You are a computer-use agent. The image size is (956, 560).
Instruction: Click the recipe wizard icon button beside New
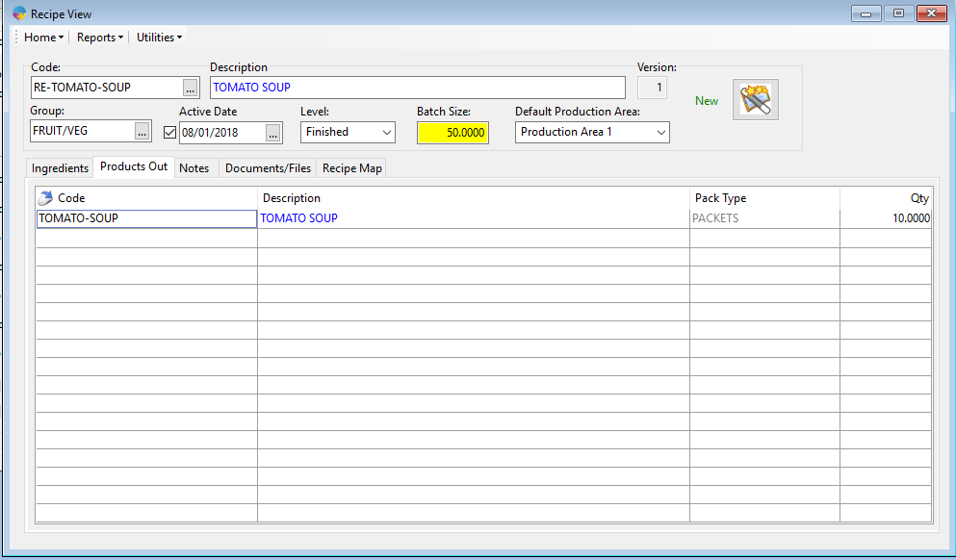(756, 100)
